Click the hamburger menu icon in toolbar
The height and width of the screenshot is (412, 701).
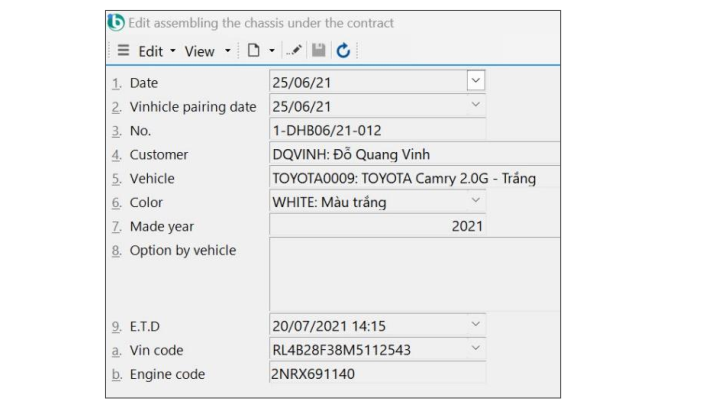click(x=124, y=52)
